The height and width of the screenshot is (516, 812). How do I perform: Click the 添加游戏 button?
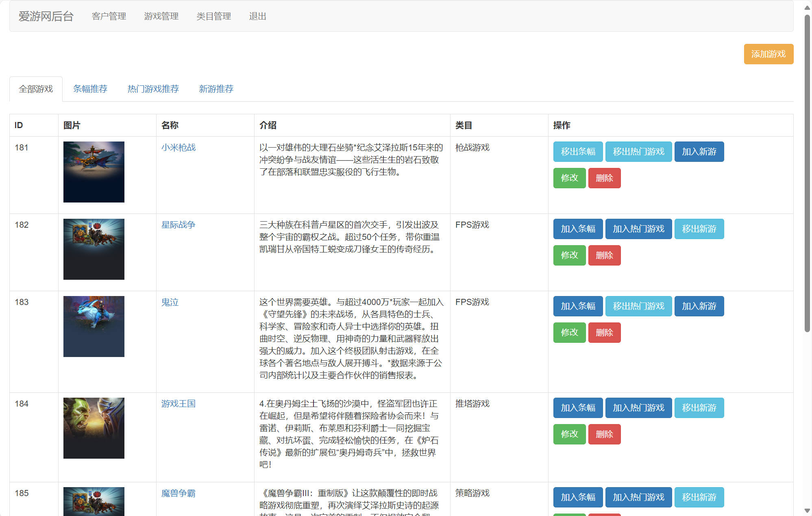[768, 54]
